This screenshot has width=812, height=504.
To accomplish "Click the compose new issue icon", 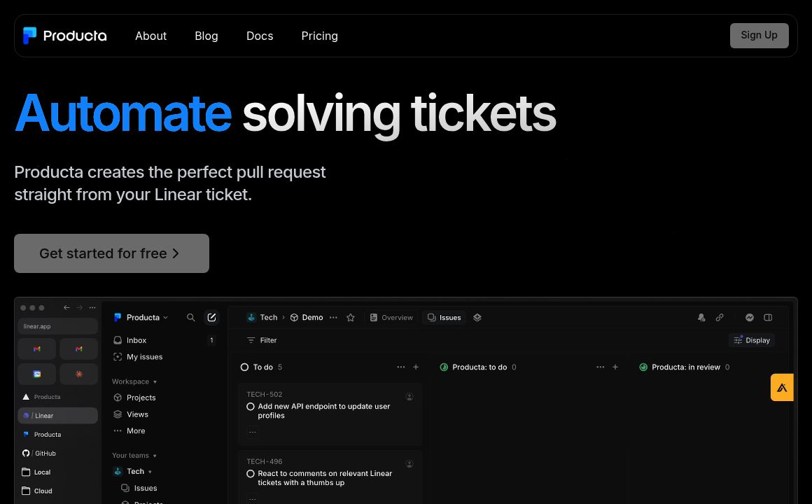I will point(211,318).
